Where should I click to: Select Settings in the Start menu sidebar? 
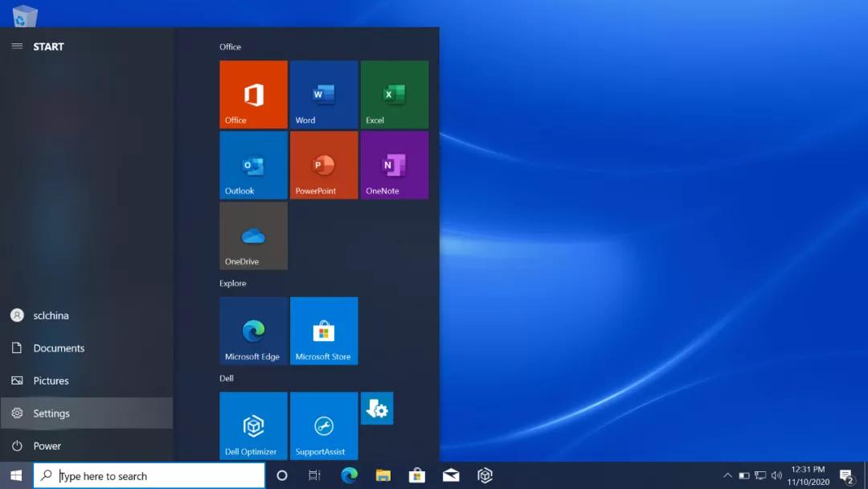[51, 413]
